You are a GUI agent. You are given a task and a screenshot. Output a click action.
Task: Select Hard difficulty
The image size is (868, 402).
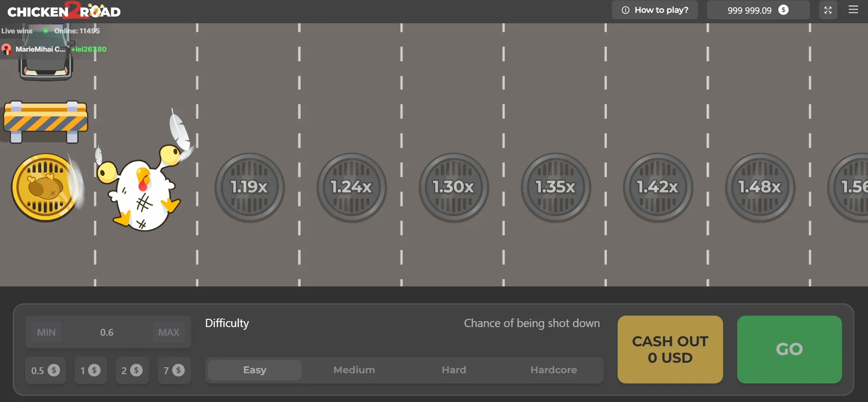[x=454, y=370]
